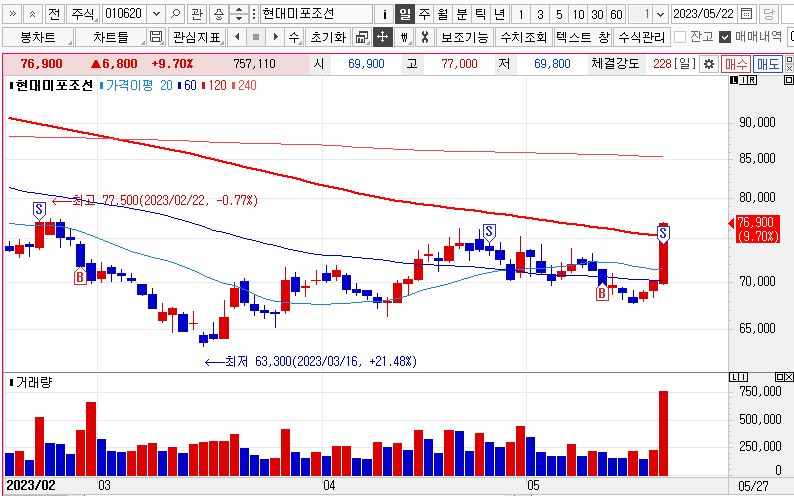Click the B buy marker in late February

(80, 276)
